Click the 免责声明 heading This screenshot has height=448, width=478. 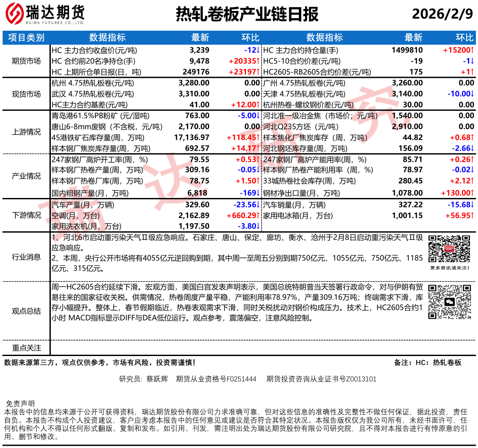click(x=20, y=403)
